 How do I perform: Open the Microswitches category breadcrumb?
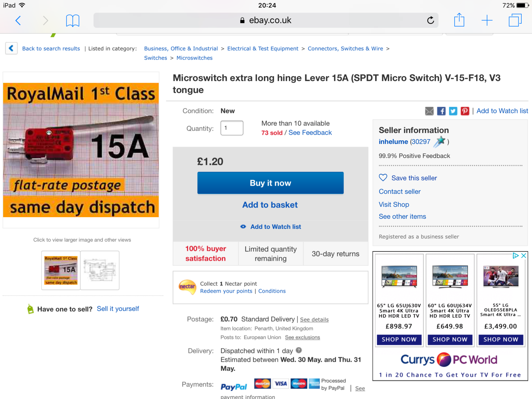click(x=194, y=58)
